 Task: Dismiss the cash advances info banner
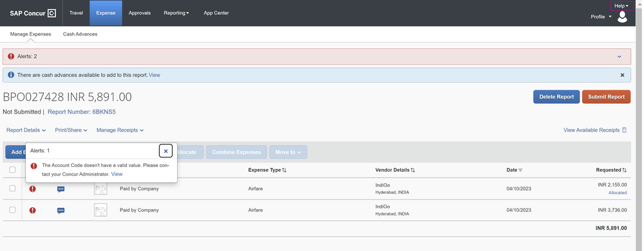622,75
